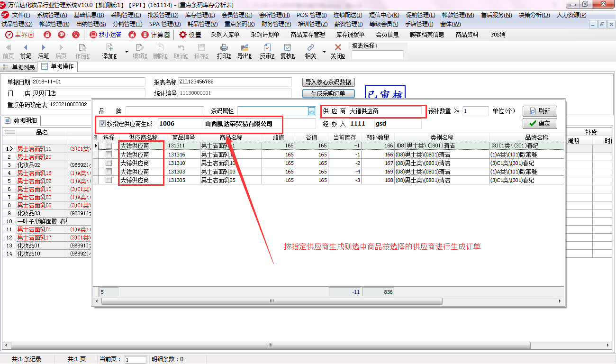The width and height of the screenshot is (616, 364).
Task: Click cell 131303 in 商品编号 column
Action: point(183,172)
